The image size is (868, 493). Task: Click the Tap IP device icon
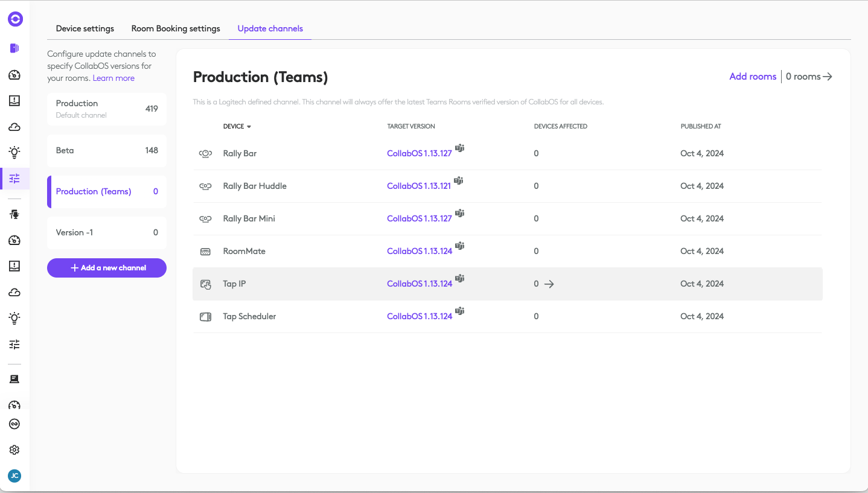206,284
